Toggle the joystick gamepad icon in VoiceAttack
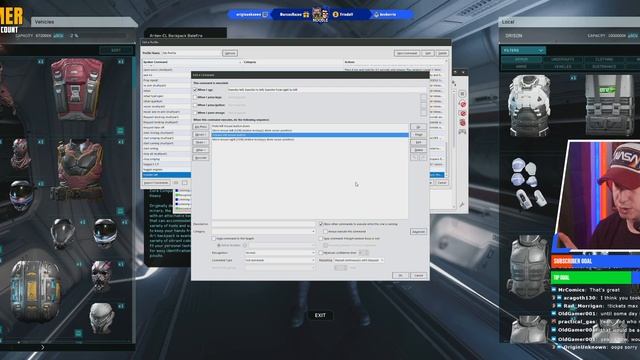This screenshot has height=360, width=640. [x=462, y=132]
